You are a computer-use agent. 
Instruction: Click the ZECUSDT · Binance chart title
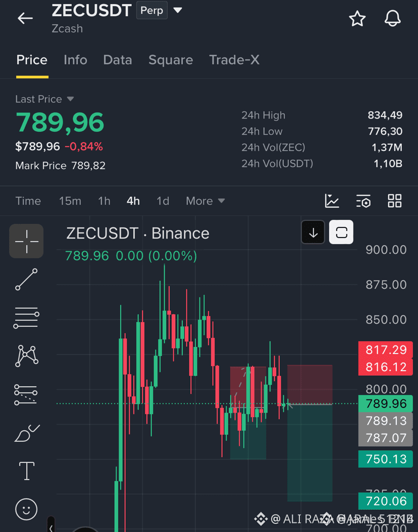pyautogui.click(x=137, y=233)
